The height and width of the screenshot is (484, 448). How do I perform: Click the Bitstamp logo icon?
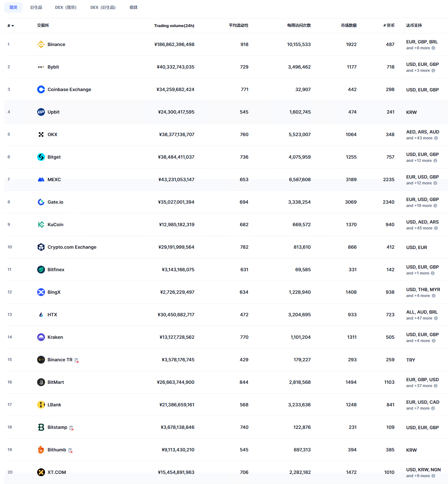(41, 427)
